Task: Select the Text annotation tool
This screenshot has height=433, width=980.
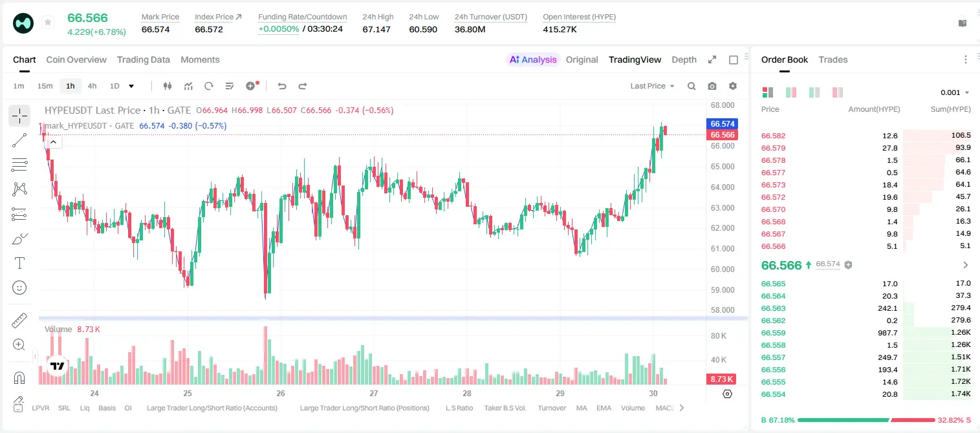Action: click(19, 263)
